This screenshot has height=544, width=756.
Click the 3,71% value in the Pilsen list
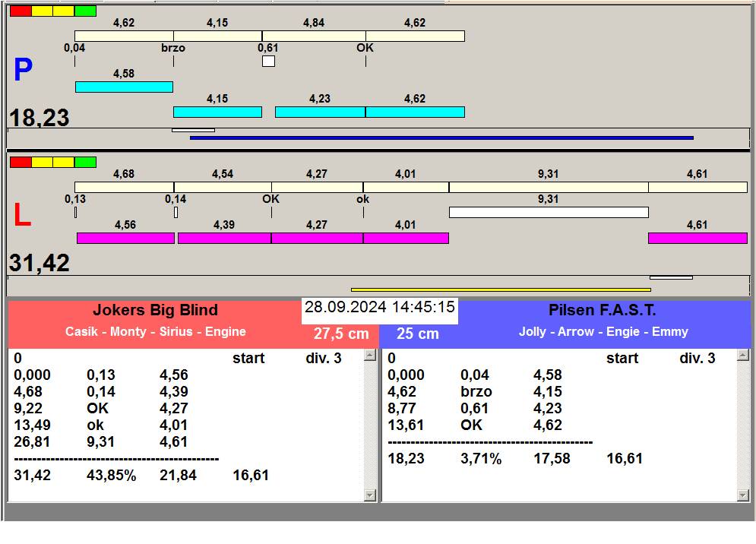click(x=481, y=459)
